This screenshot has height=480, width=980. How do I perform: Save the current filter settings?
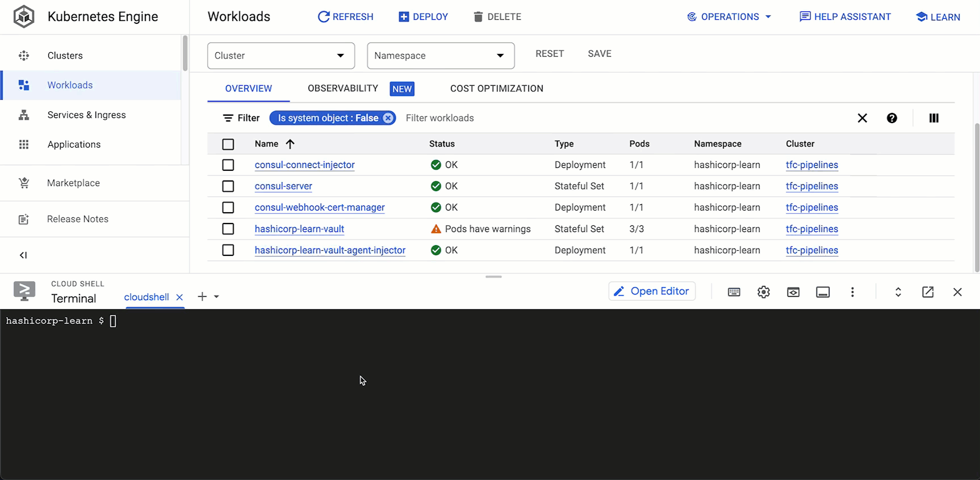click(x=600, y=54)
